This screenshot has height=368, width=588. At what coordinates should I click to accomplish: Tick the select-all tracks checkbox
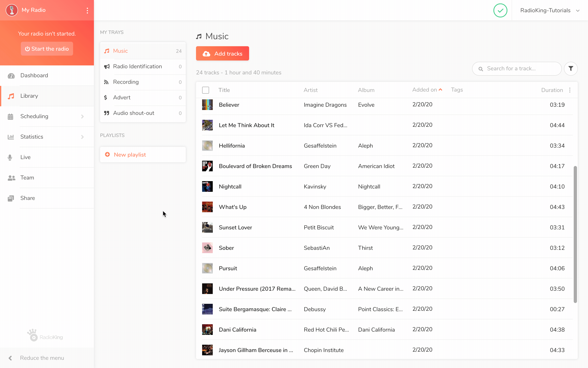click(x=206, y=90)
